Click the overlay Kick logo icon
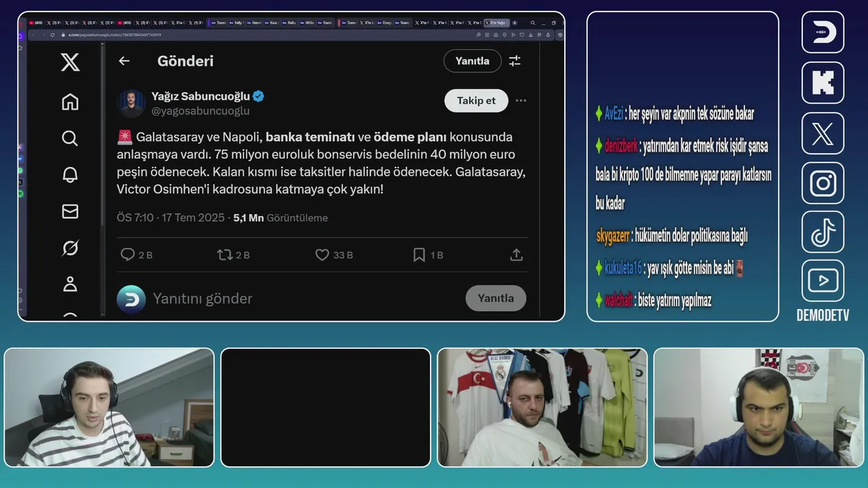The width and height of the screenshot is (868, 488). click(x=823, y=83)
